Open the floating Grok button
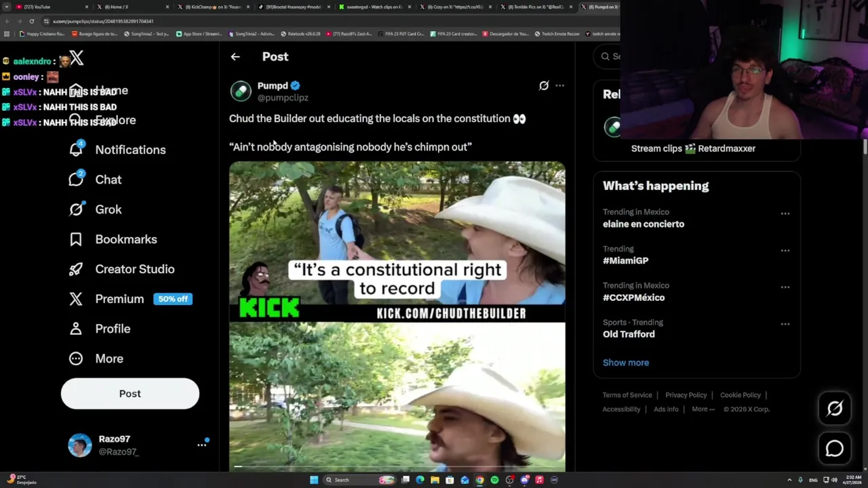 click(835, 408)
